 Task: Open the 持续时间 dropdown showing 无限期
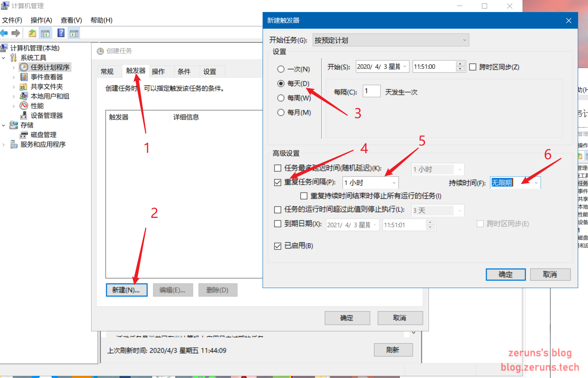[x=536, y=182]
